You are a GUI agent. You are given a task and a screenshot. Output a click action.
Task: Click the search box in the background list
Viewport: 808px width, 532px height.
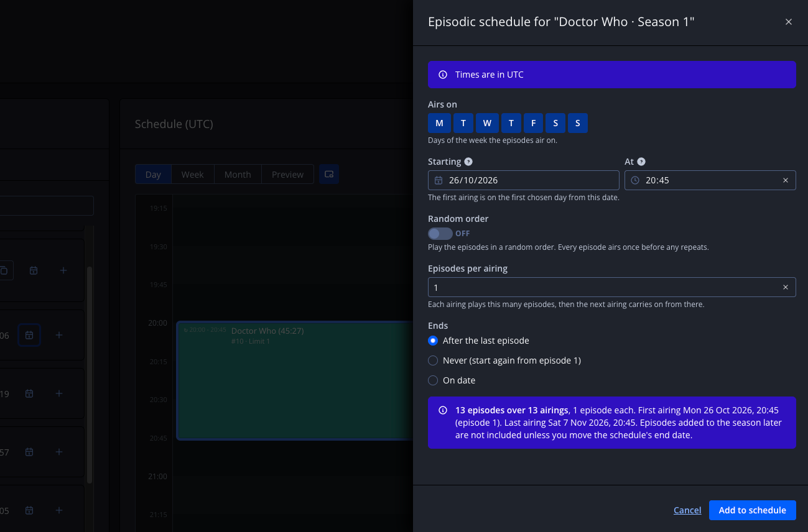47,206
